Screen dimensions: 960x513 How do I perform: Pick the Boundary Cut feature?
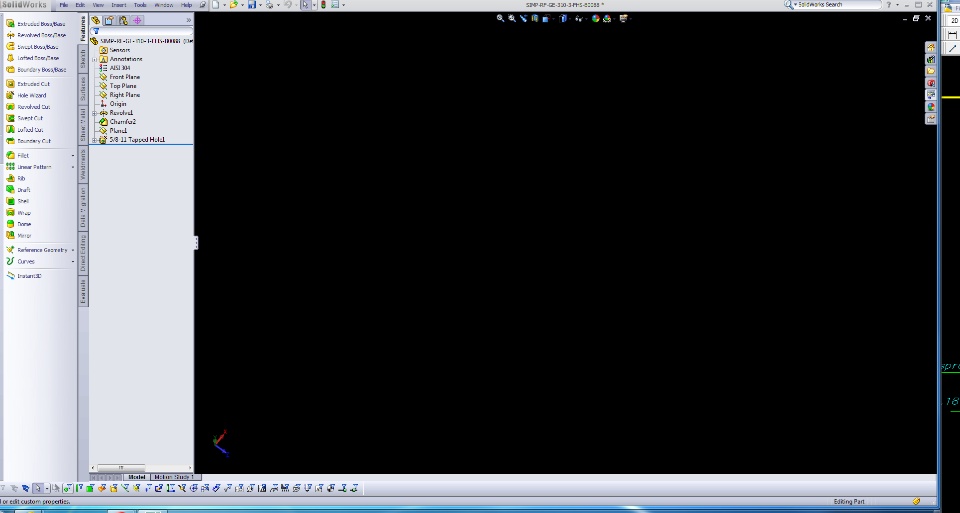[28, 141]
